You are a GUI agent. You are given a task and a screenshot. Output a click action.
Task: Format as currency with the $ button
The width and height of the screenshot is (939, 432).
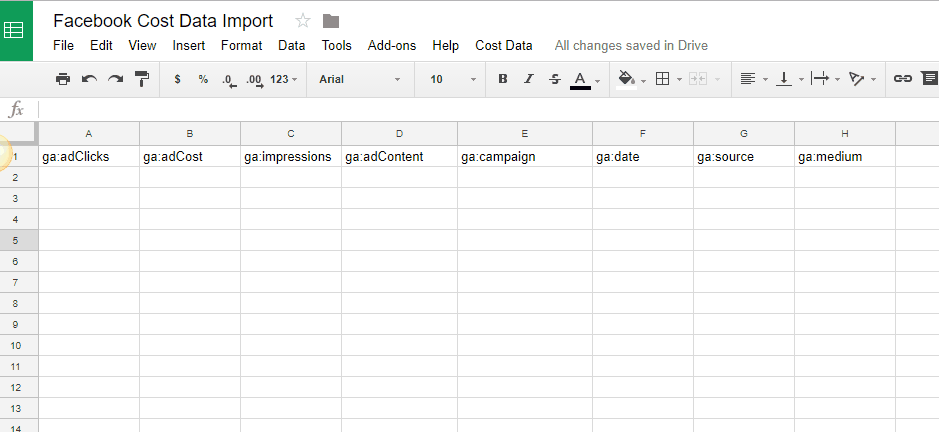click(177, 79)
